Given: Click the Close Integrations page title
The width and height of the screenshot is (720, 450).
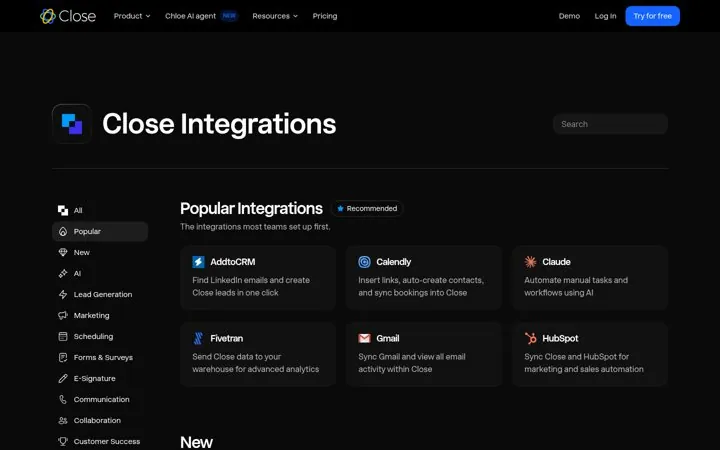Looking at the screenshot, I should point(219,124).
